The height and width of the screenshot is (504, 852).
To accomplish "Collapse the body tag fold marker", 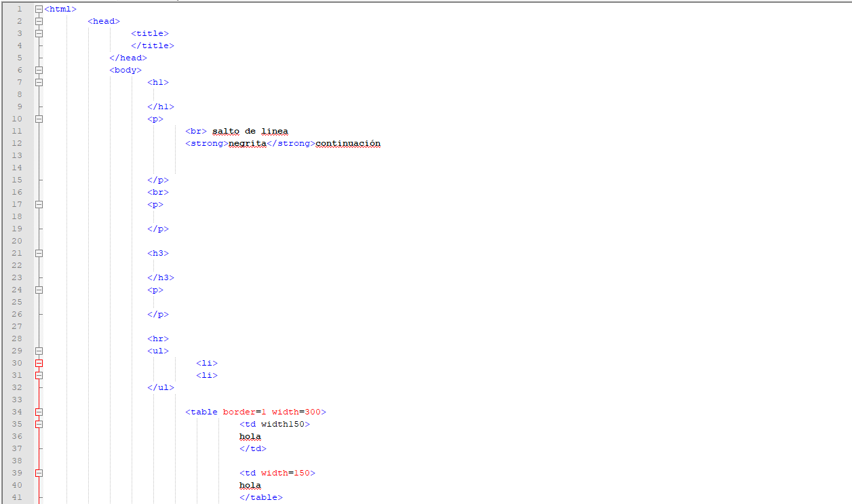I will tap(39, 70).
